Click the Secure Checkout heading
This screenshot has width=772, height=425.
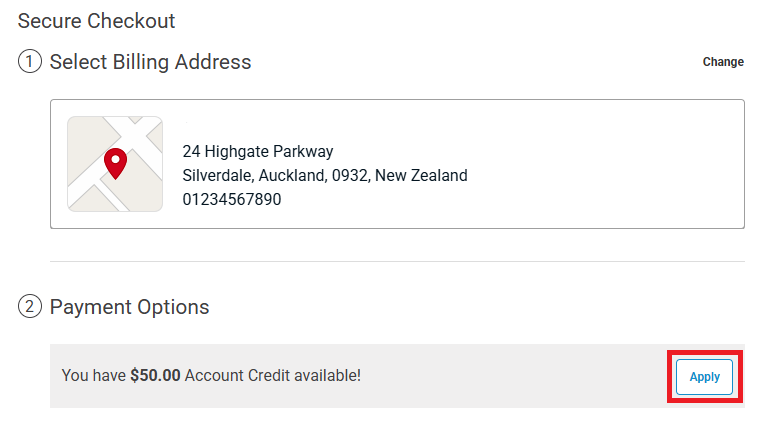96,21
